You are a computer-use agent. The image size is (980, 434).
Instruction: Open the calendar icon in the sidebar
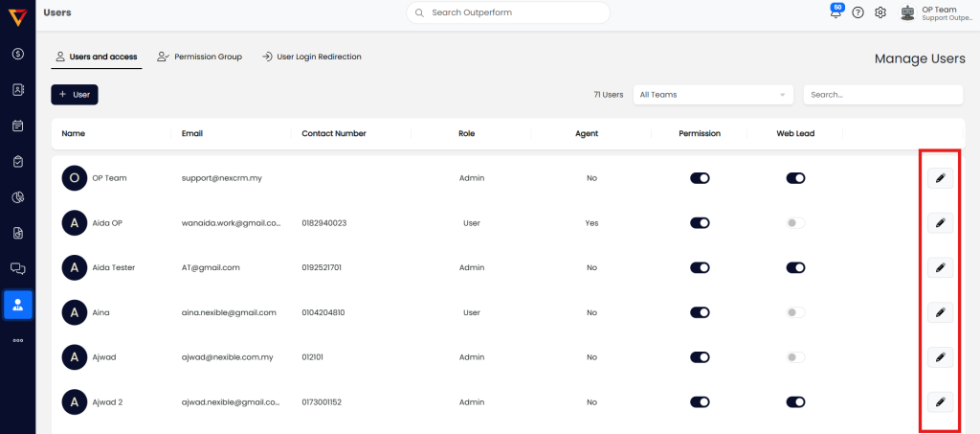coord(17,126)
